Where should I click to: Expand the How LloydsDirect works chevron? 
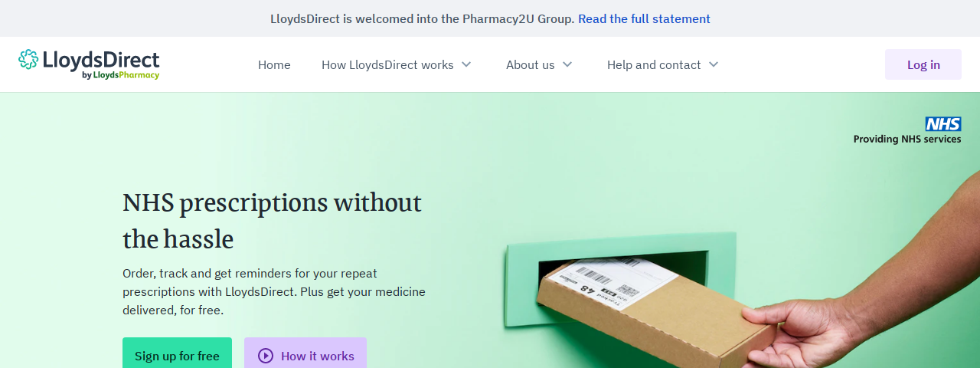point(466,64)
